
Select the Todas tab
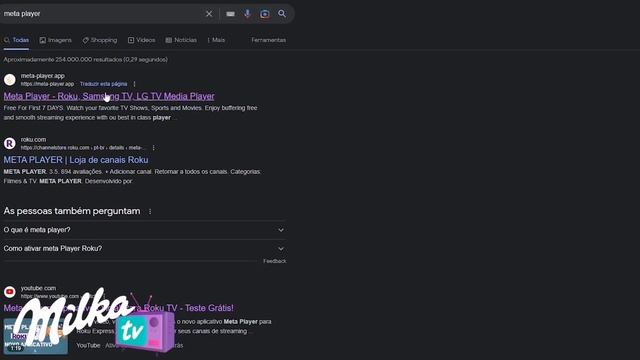(x=16, y=40)
